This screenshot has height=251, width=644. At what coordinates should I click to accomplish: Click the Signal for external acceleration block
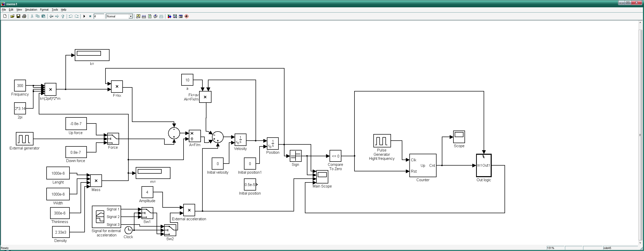click(x=106, y=217)
